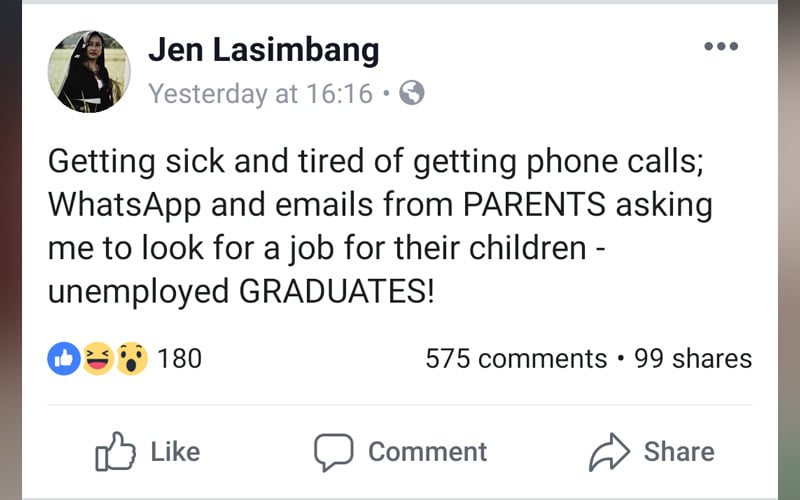Click the arrow icon beside Share
Viewport: 800px width, 500px height.
pos(609,452)
